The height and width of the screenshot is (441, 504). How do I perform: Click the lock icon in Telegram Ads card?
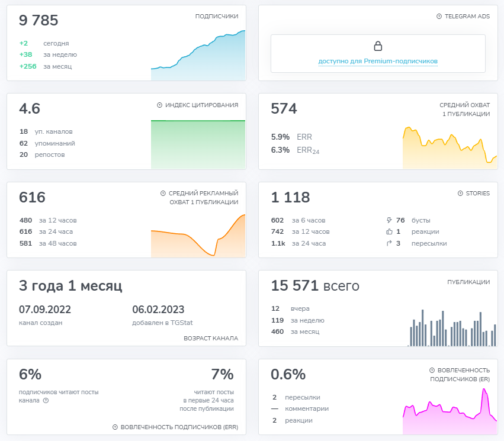(378, 45)
